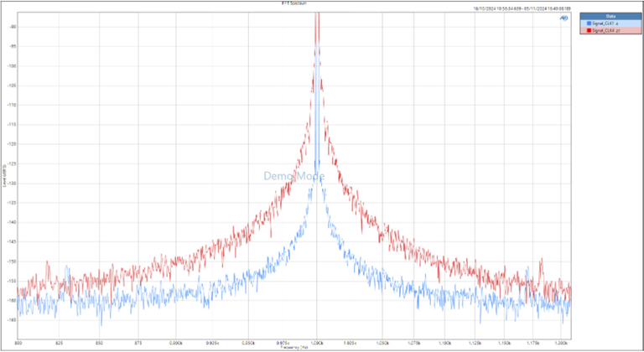Viewport: 644px width, 352px height.
Task: Click the 850 frequency axis label
Action: pyautogui.click(x=99, y=343)
